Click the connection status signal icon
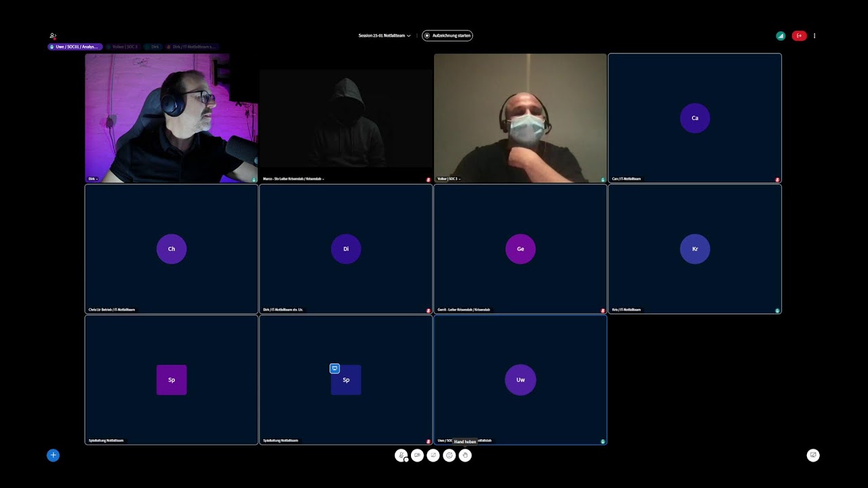This screenshot has height=488, width=868. point(781,36)
